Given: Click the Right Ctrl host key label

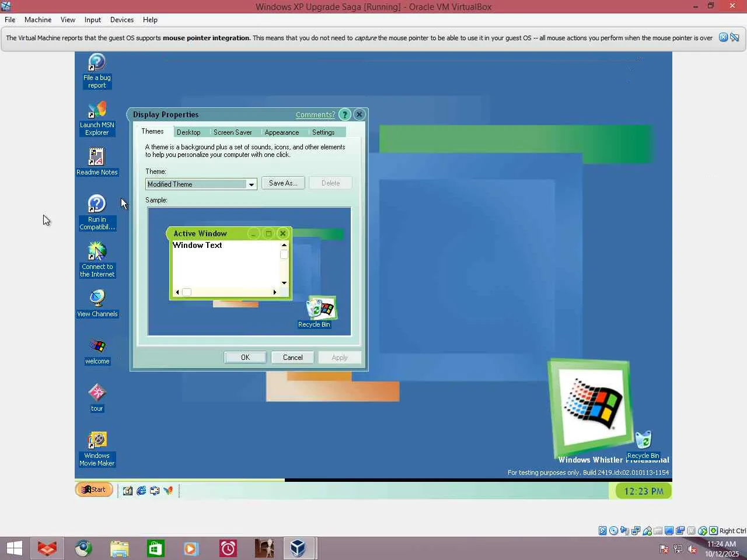Looking at the screenshot, I should [x=732, y=531].
